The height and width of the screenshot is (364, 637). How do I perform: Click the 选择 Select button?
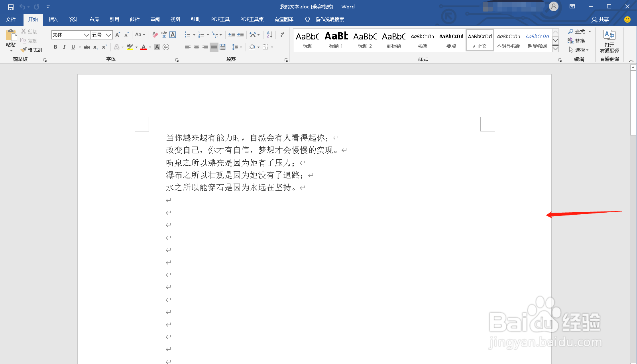click(x=578, y=50)
